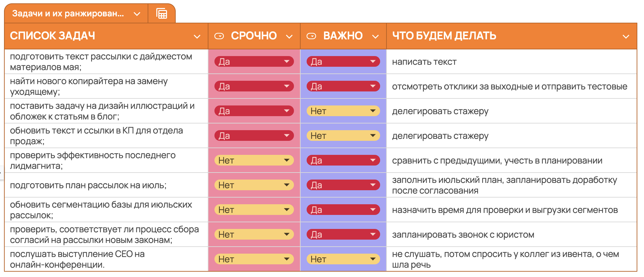644x277 pixels.
Task: Select the cell запланировать звонок с юристом
Action: [x=512, y=235]
